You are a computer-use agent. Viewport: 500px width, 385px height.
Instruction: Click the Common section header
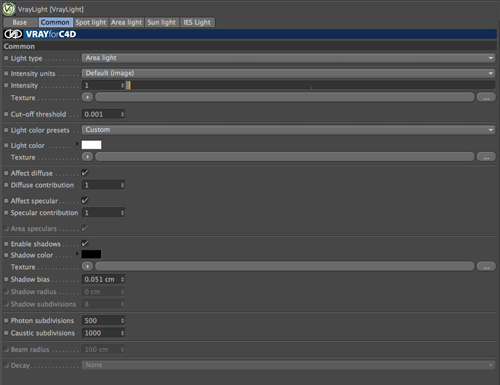pyautogui.click(x=250, y=46)
